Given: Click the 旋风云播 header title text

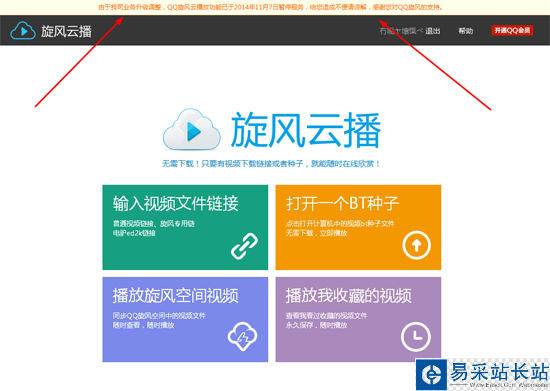Looking at the screenshot, I should point(66,31).
